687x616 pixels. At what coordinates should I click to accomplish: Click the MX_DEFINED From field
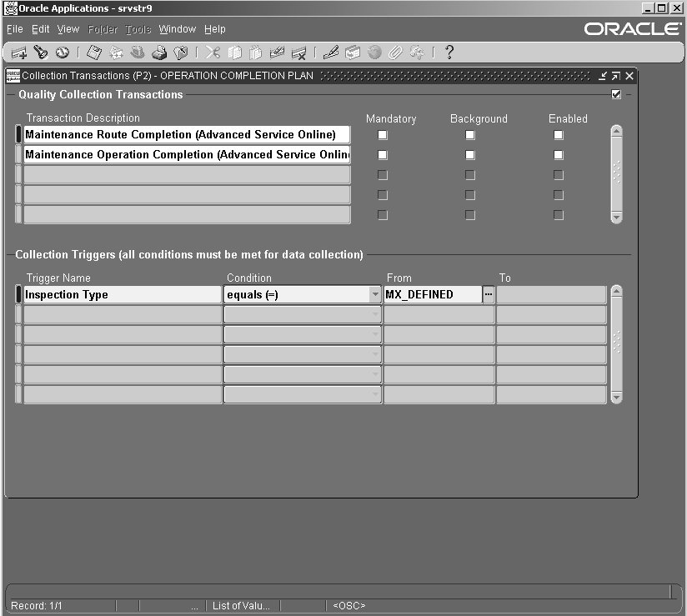(x=433, y=294)
